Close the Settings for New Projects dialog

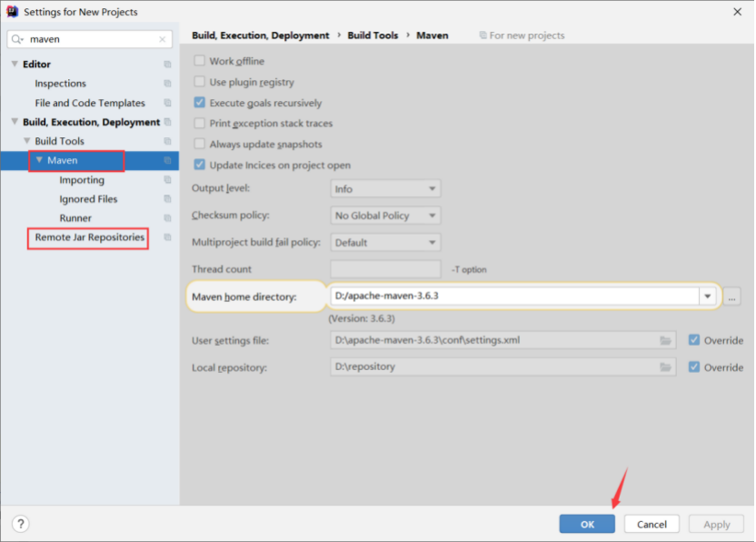737,12
